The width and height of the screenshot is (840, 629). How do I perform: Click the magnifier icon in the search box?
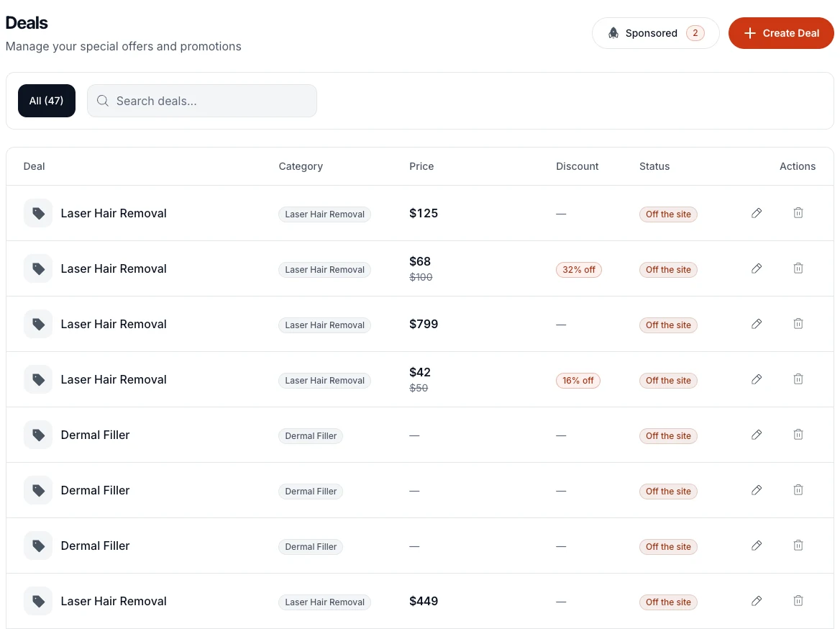(103, 101)
